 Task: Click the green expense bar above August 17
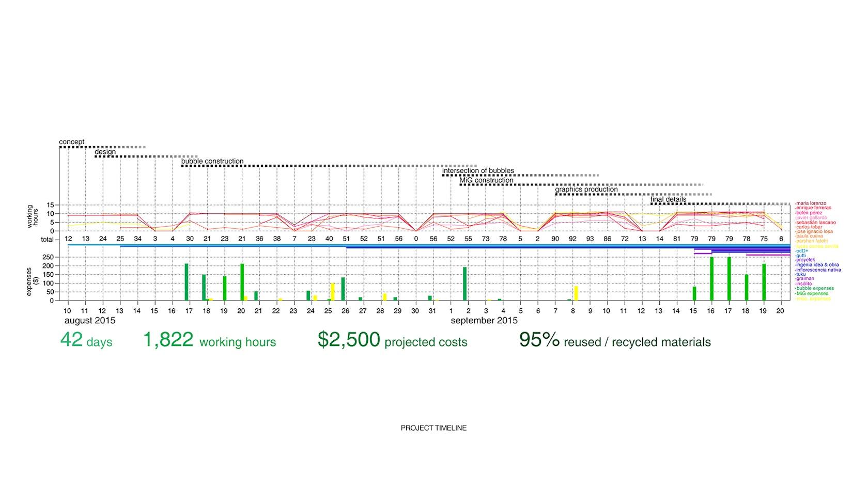(187, 282)
